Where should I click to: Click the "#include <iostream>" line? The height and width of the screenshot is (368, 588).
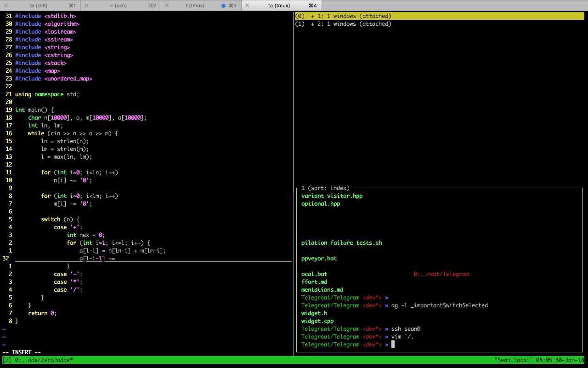coord(45,32)
